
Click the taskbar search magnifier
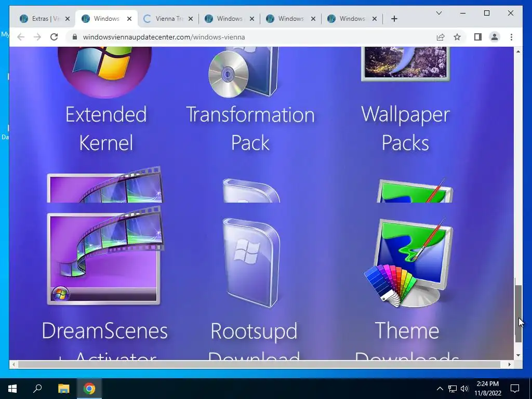37,389
